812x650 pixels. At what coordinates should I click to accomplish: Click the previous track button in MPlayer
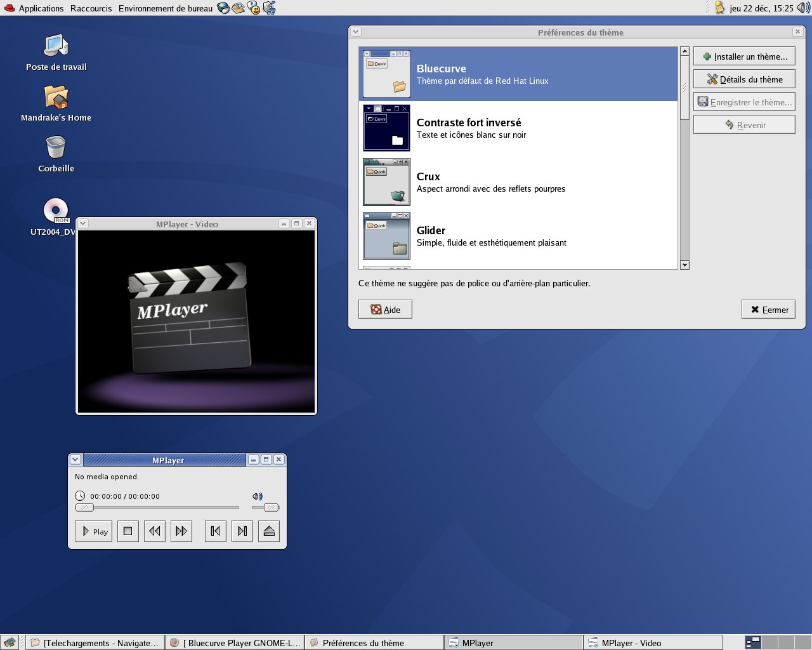click(x=216, y=531)
